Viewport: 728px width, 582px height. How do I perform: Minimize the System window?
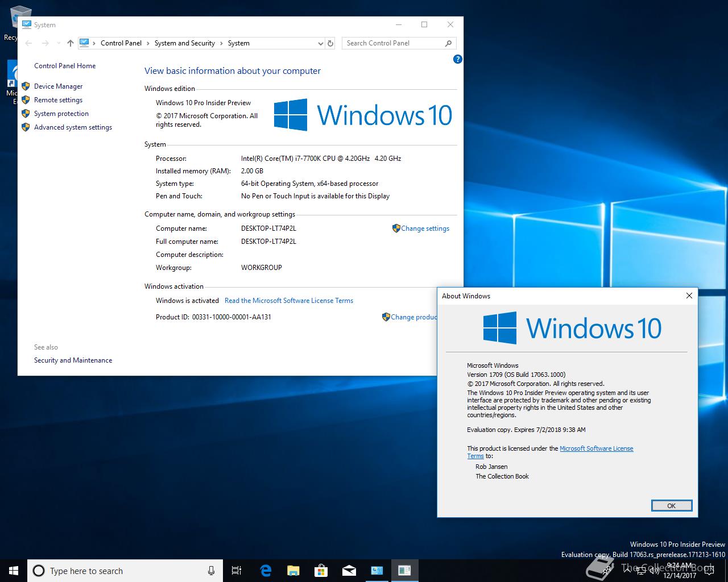pos(398,24)
